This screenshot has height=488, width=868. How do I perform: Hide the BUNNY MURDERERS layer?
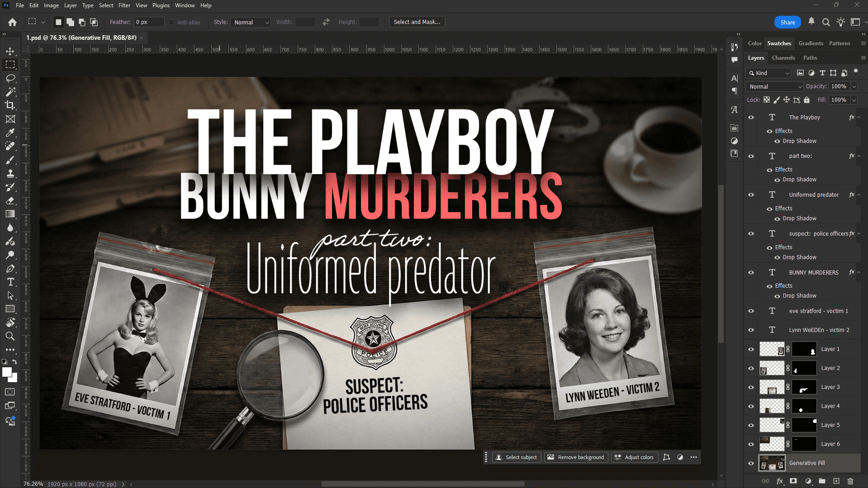751,273
